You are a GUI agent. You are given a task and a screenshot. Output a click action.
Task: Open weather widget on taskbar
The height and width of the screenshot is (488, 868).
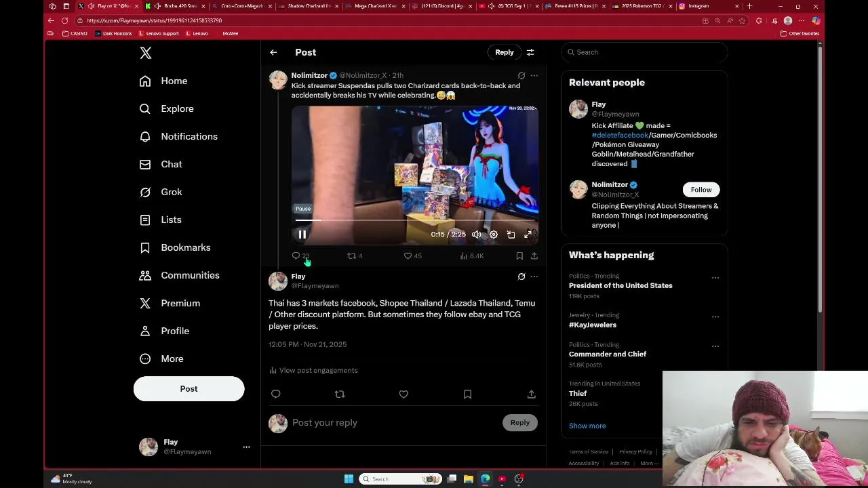click(72, 479)
